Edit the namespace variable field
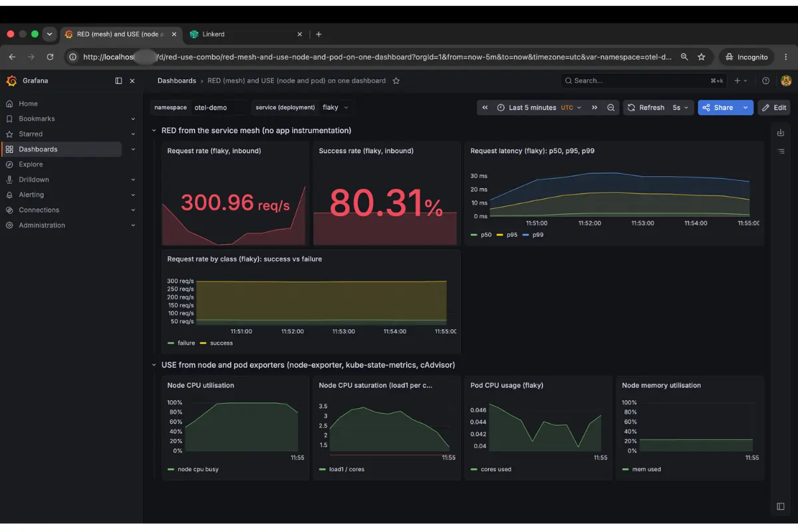 [x=219, y=108]
